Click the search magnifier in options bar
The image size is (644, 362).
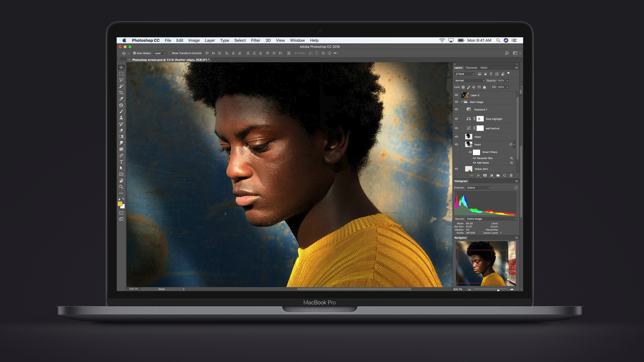tap(507, 53)
